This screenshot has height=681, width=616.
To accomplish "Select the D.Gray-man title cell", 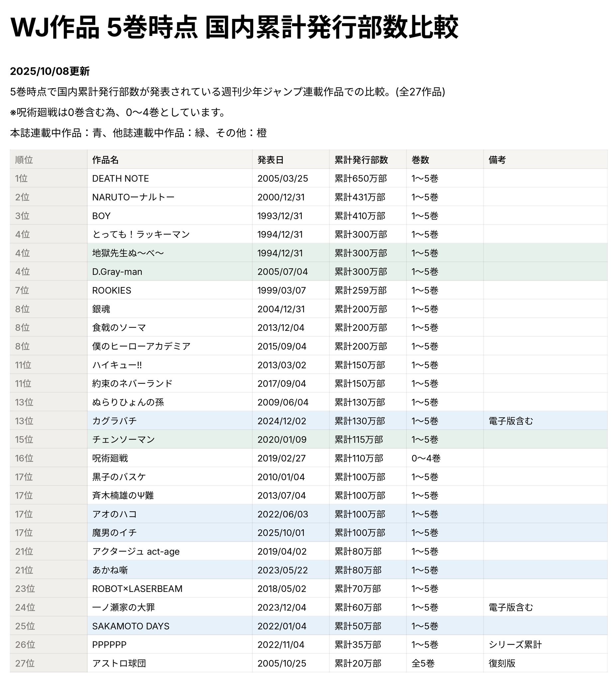I will [x=117, y=272].
